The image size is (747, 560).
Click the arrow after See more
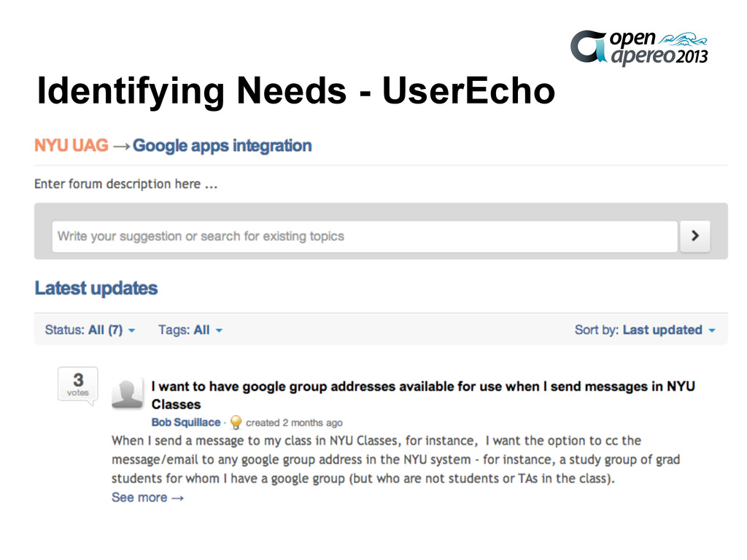tap(178, 498)
